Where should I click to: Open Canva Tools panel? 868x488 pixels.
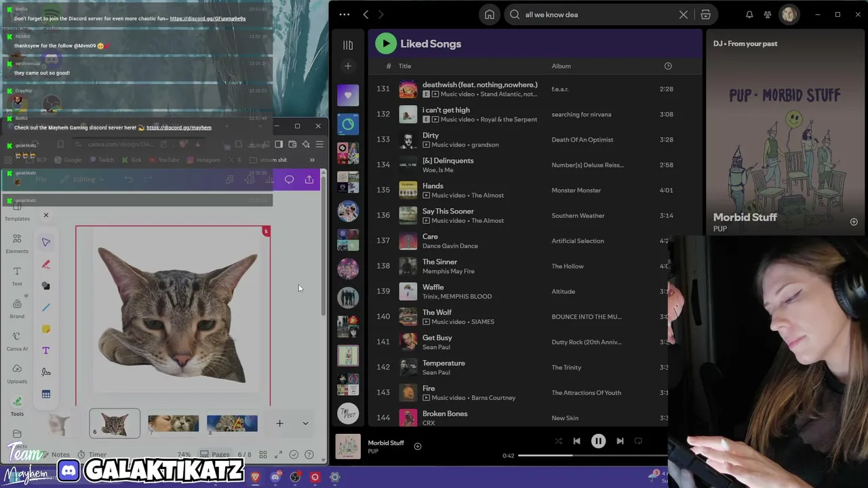tap(17, 406)
